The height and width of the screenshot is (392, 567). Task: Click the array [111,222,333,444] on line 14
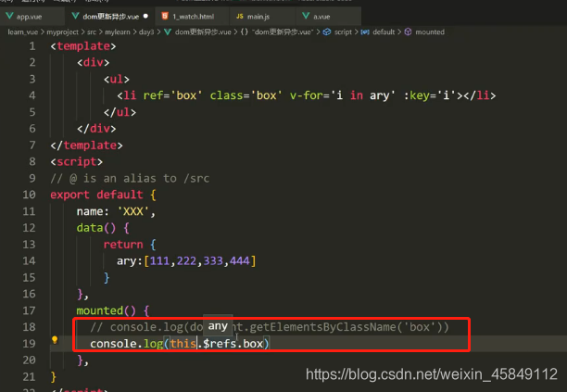(x=200, y=260)
